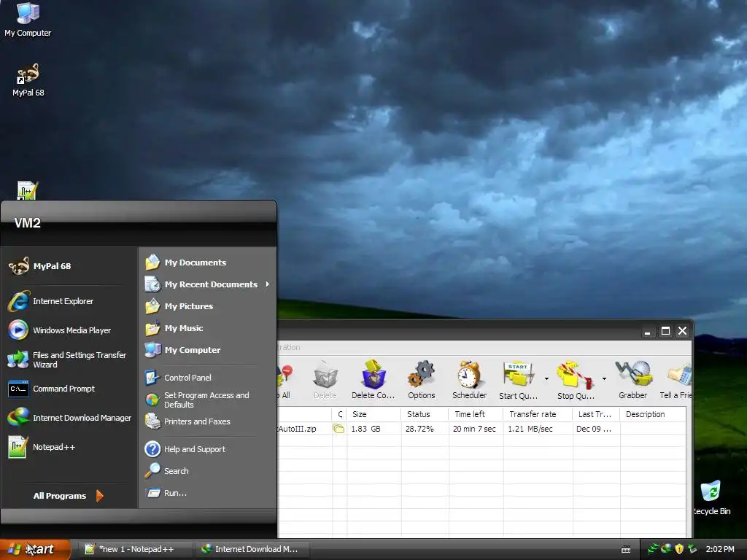This screenshot has width=747, height=560.
Task: Click the 20 min 7 sec time left cell
Action: [474, 429]
